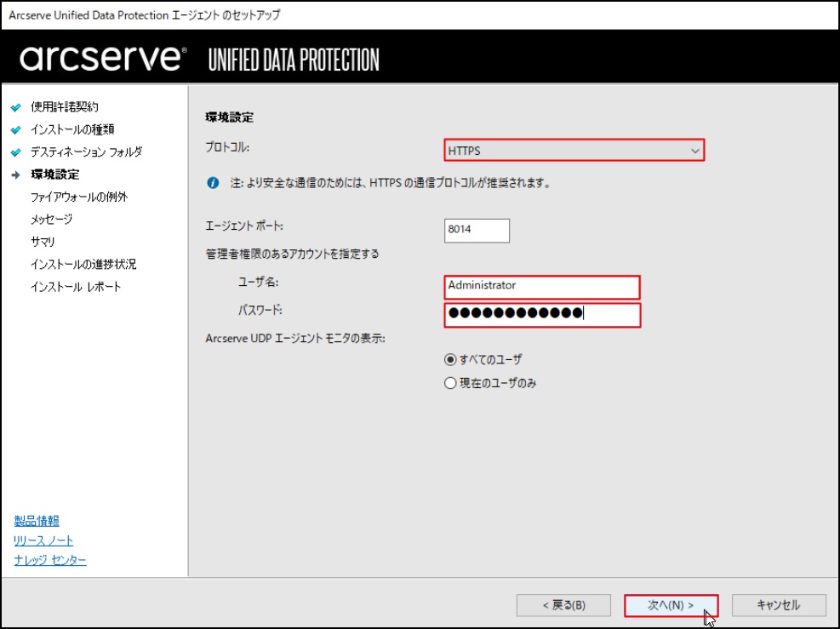Viewport: 840px width, 629px height.
Task: Select the インストールの進捗状況 step
Action: coord(83,264)
